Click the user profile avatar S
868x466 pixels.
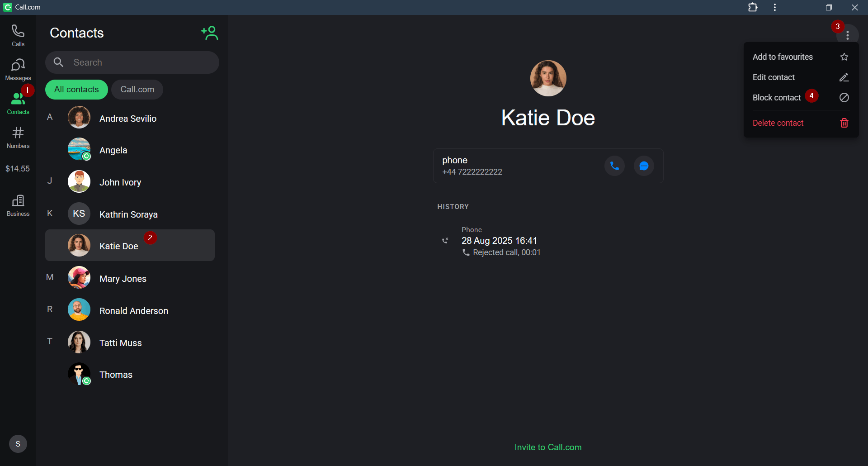pos(18,444)
